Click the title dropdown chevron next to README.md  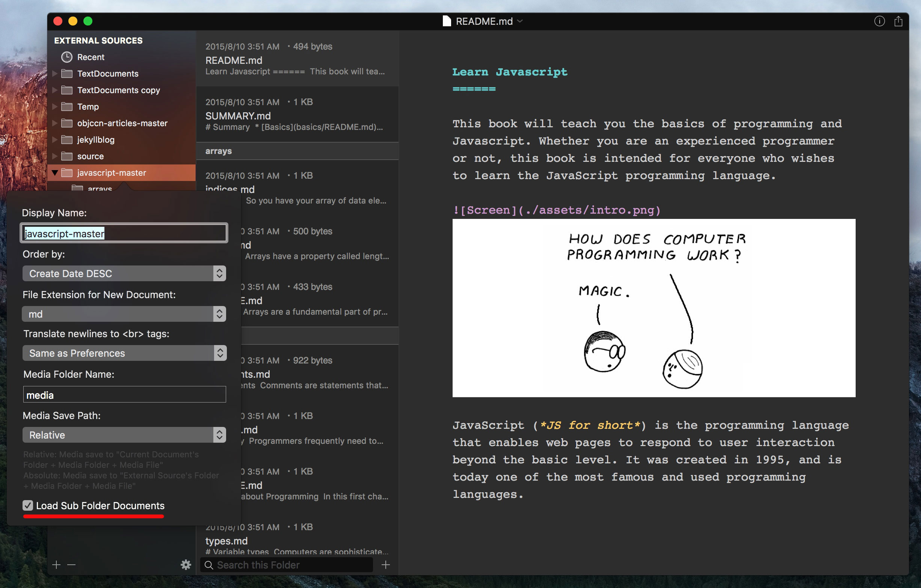coord(520,21)
